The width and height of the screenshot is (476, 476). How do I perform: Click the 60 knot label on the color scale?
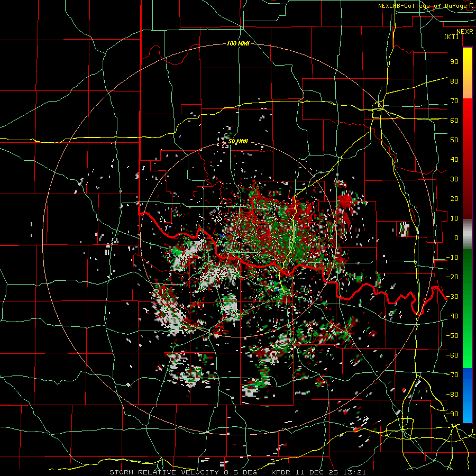[x=454, y=120]
